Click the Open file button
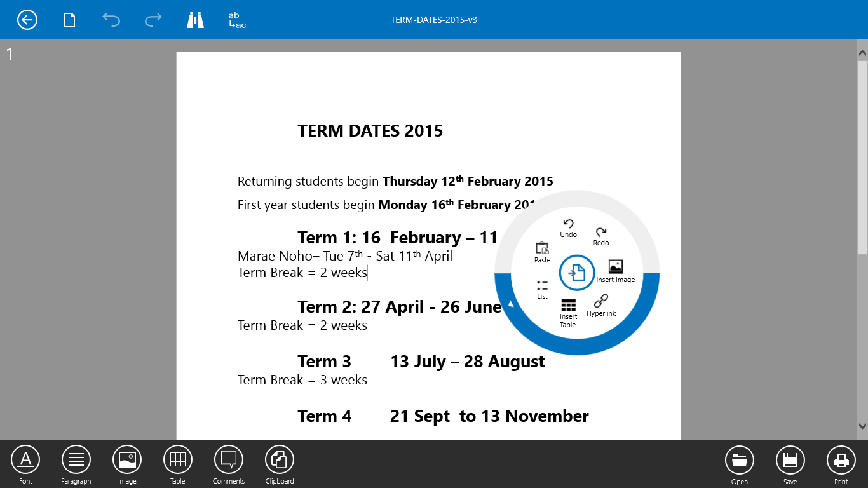 [x=740, y=465]
